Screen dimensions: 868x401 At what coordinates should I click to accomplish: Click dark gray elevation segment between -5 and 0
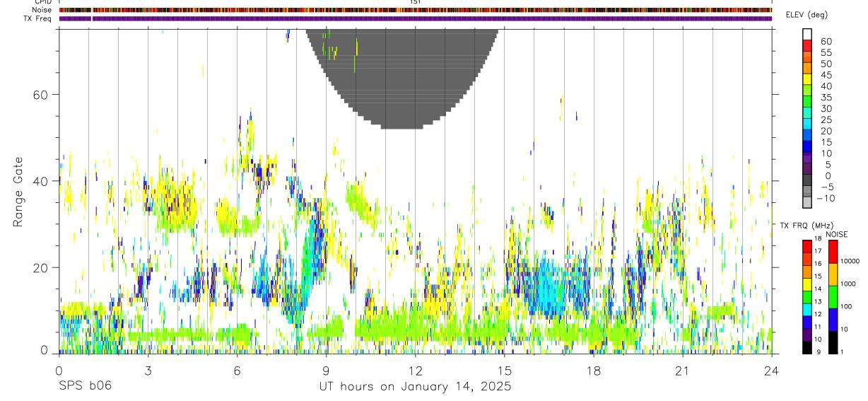[x=807, y=180]
